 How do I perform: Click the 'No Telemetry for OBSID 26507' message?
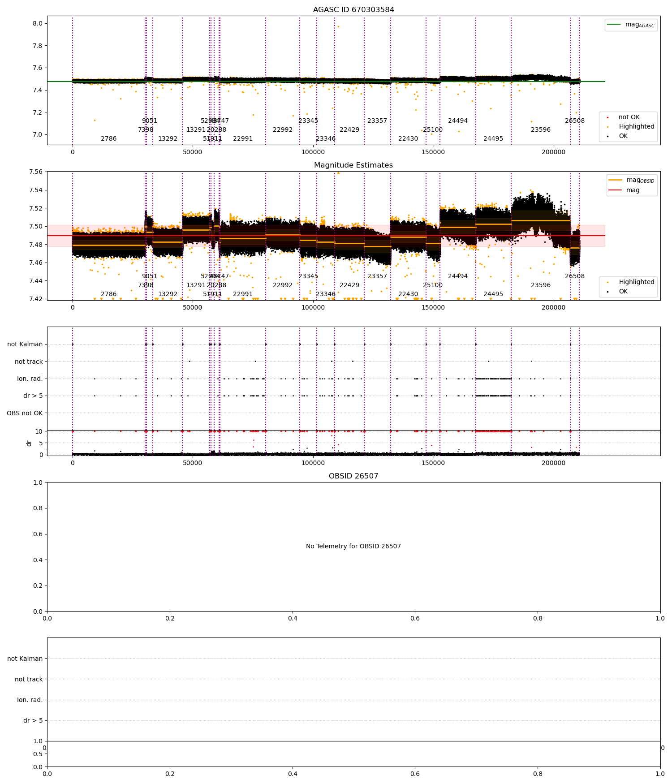[353, 547]
